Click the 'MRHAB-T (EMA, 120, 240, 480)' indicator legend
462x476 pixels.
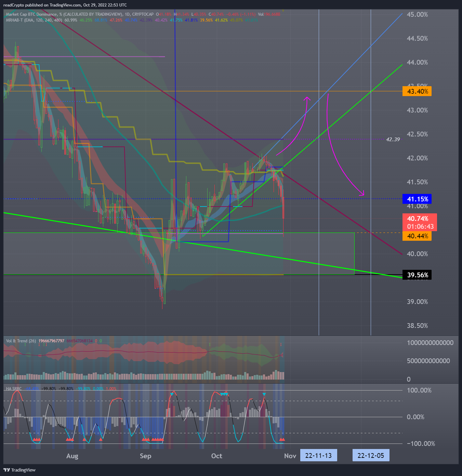34,20
